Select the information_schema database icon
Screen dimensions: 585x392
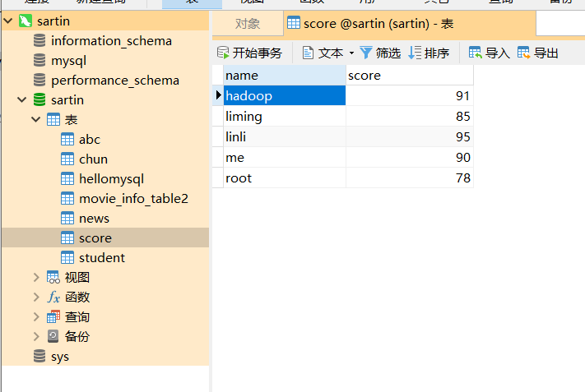pyautogui.click(x=39, y=40)
